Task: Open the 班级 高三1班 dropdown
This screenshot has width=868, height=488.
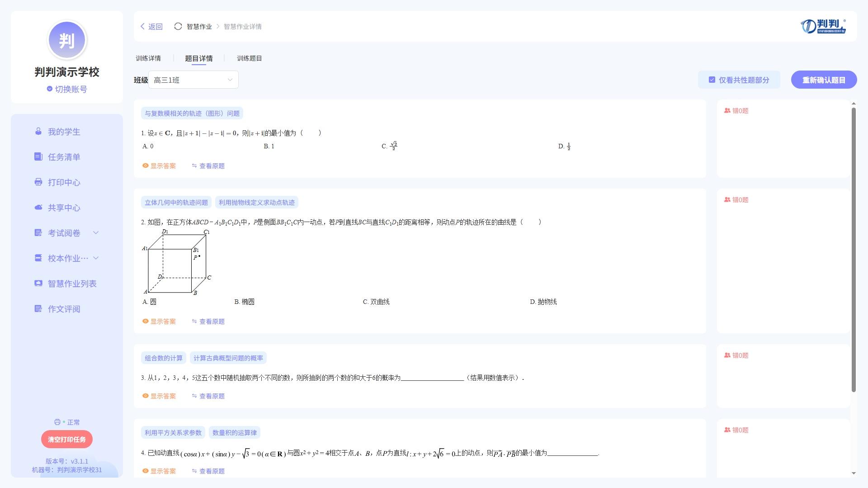Action: click(193, 80)
